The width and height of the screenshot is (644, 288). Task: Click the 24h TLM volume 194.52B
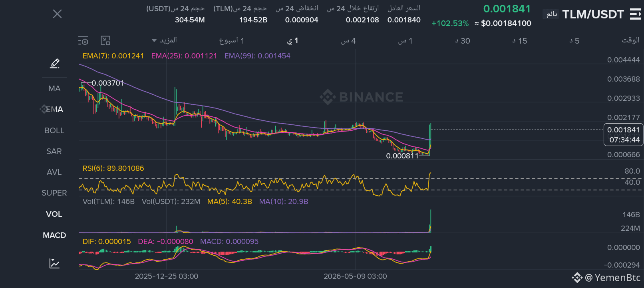pos(253,20)
